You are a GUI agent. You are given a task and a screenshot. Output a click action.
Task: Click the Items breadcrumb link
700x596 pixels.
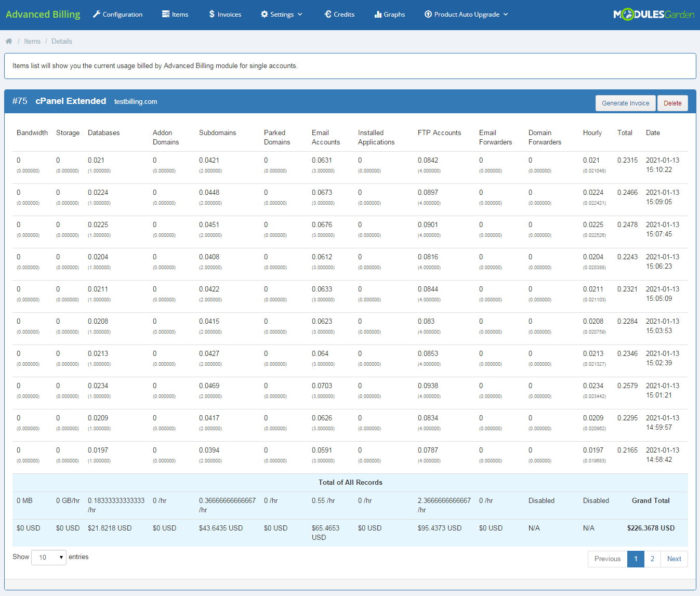(32, 41)
